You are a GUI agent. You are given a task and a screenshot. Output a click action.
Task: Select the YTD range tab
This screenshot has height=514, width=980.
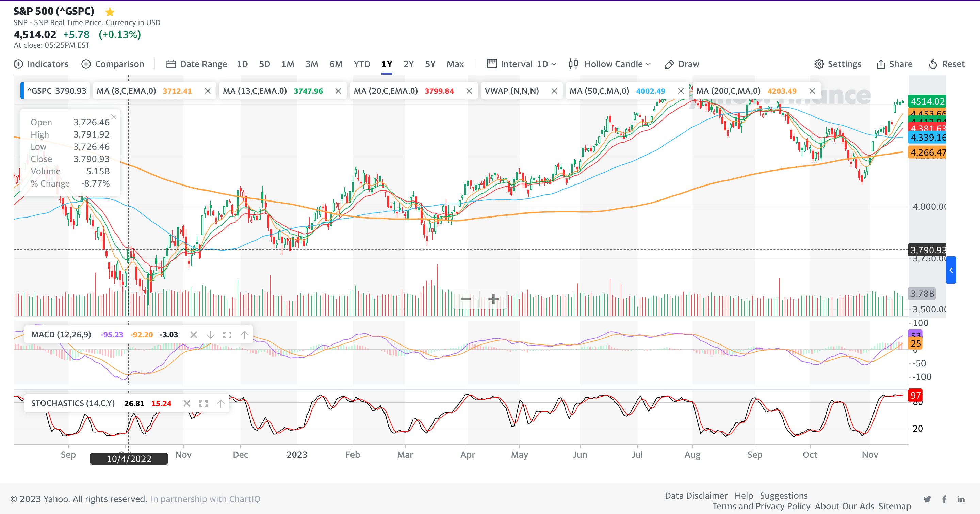tap(361, 64)
